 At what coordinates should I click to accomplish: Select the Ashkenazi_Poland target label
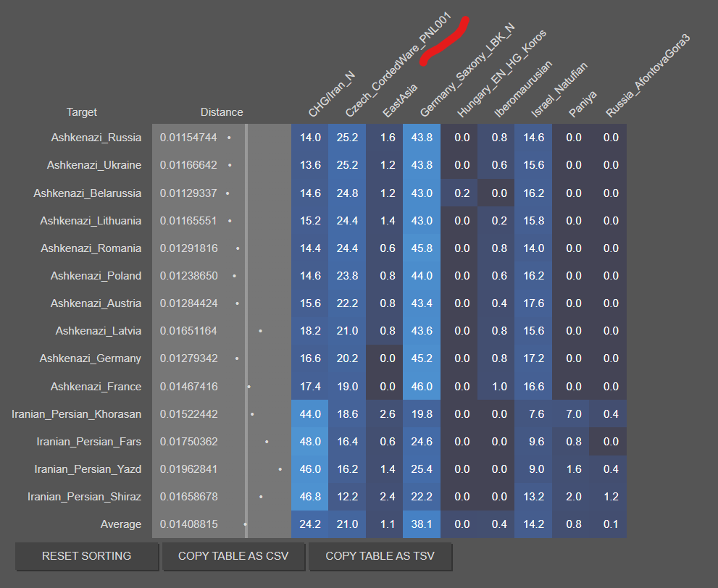[96, 276]
